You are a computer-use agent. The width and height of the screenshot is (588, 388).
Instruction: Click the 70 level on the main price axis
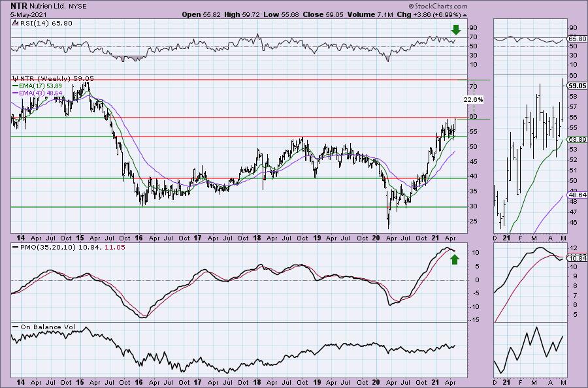473,87
